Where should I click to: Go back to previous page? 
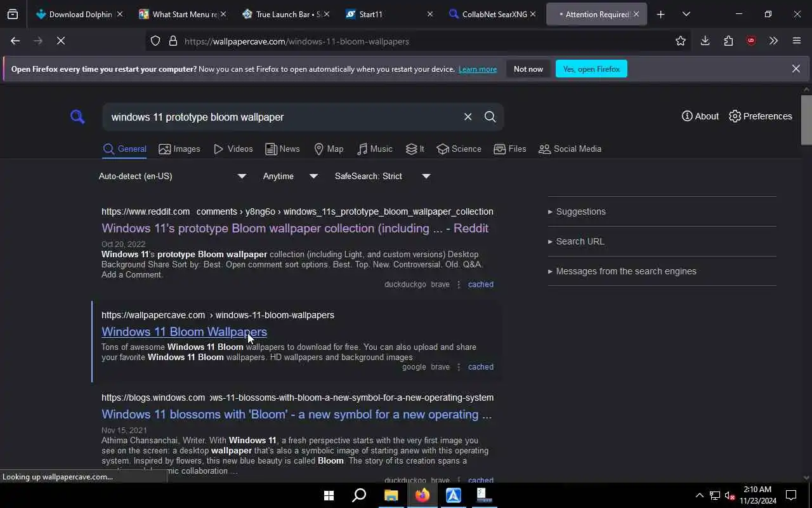[15, 41]
